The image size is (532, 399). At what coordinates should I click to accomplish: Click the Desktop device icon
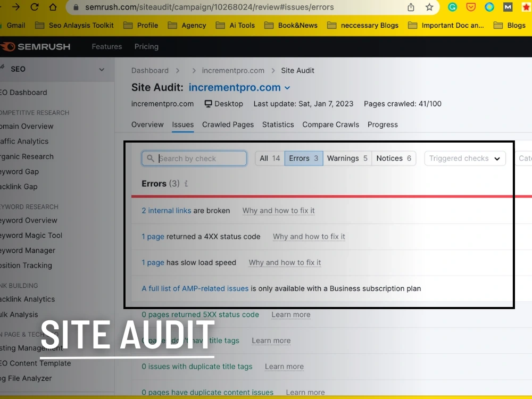click(209, 104)
